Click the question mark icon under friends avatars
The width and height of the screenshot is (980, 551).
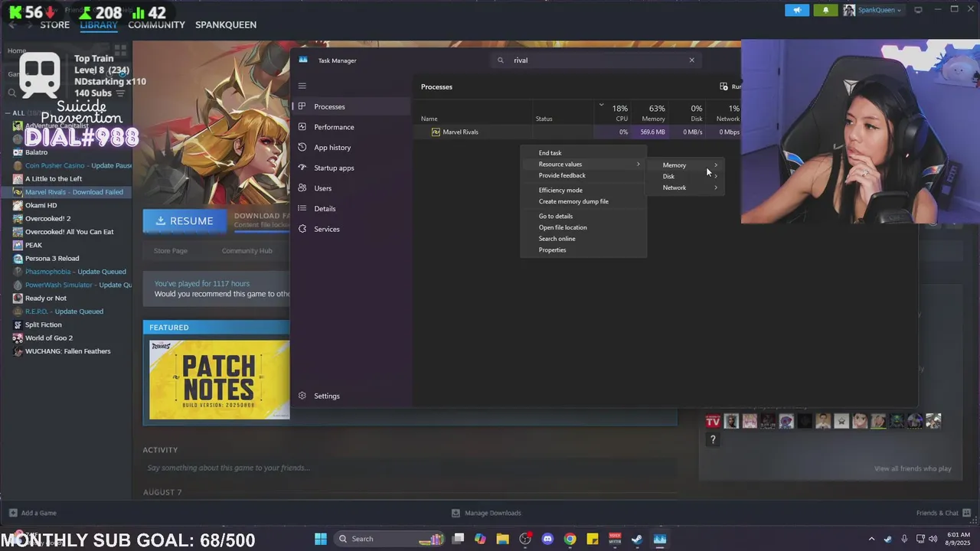click(713, 439)
